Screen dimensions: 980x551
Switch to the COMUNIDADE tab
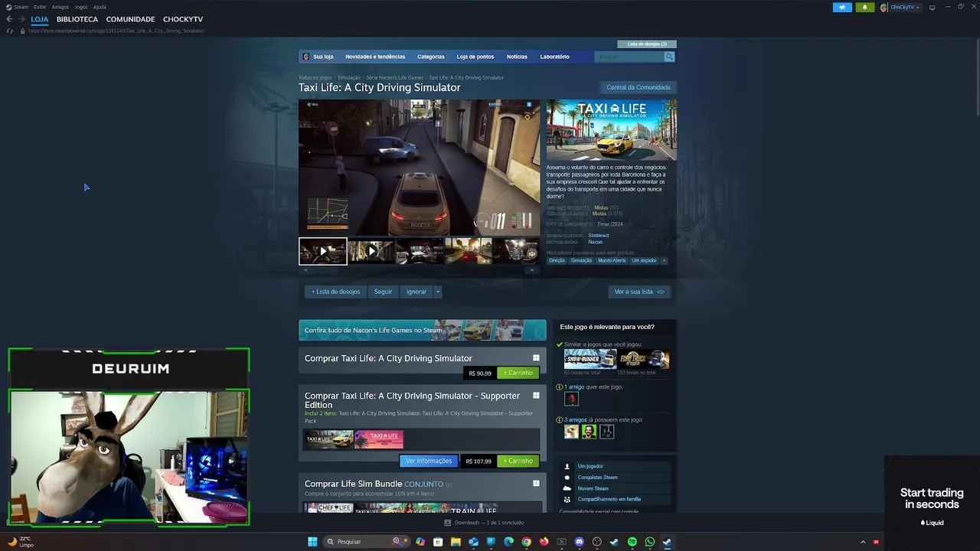130,19
